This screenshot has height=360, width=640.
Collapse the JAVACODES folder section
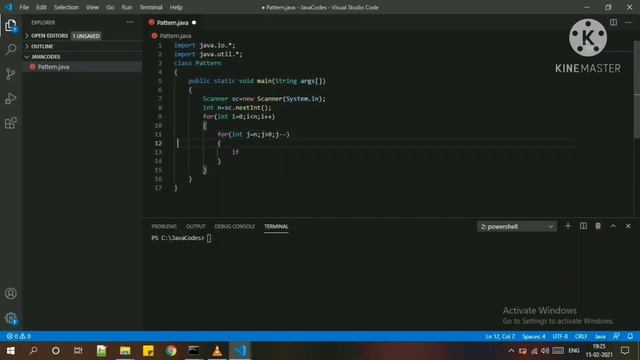pyautogui.click(x=82, y=57)
